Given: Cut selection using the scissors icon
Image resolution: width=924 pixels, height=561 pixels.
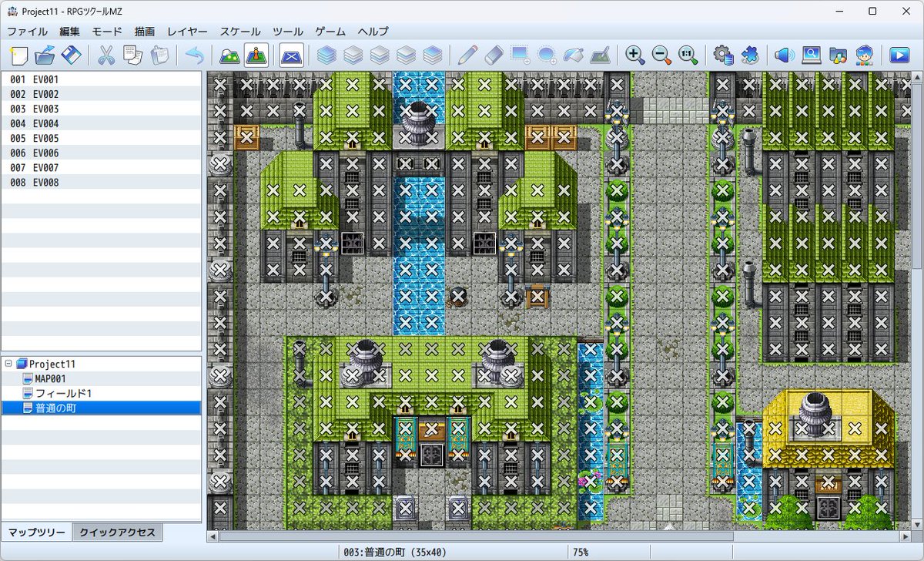Looking at the screenshot, I should pos(106,55).
